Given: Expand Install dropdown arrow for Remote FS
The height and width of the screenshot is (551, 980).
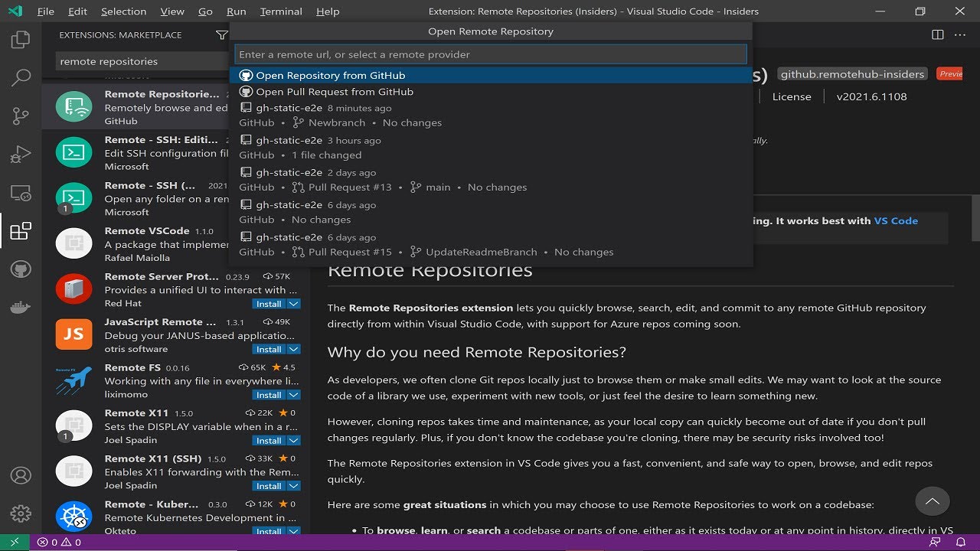Looking at the screenshot, I should 293,395.
